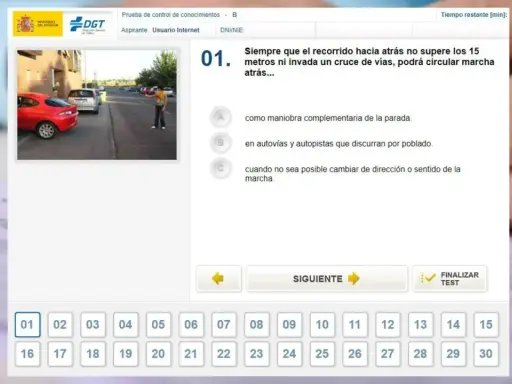Image resolution: width=512 pixels, height=384 pixels.
Task: Click the FINALIZAR TEST button
Action: click(450, 278)
